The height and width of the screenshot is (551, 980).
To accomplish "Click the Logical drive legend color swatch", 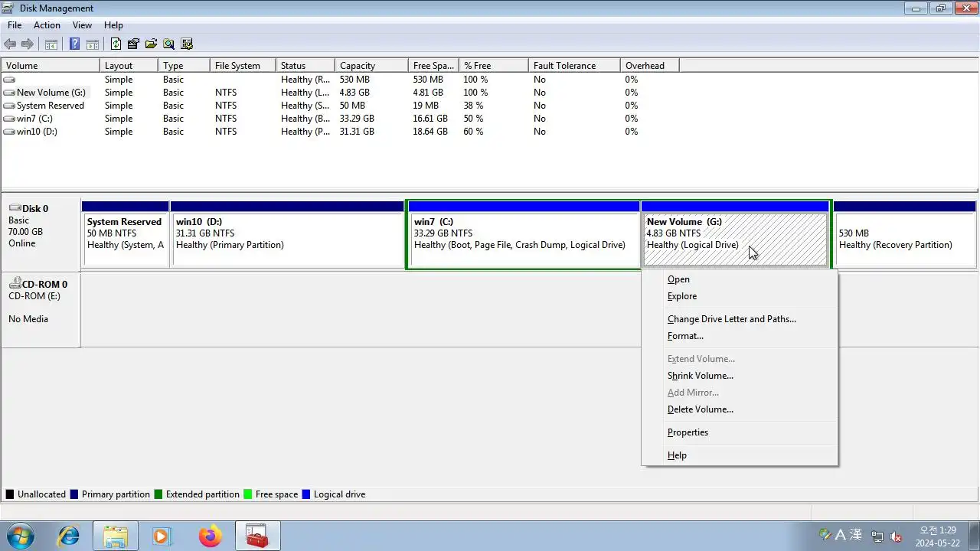I will pos(307,494).
